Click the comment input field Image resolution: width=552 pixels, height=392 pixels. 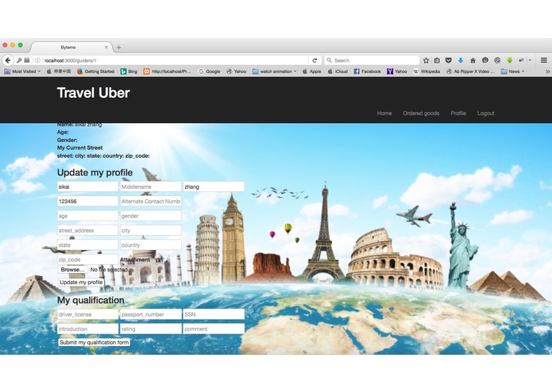tap(214, 329)
